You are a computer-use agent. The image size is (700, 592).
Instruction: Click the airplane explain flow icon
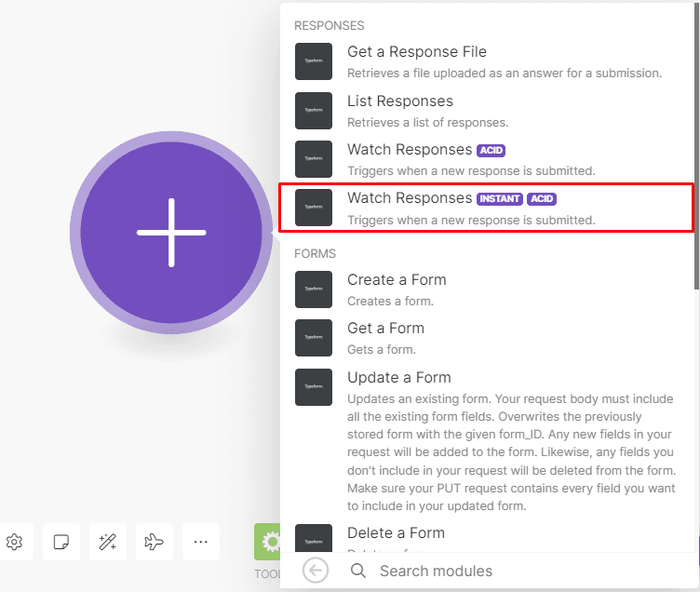[x=155, y=541]
